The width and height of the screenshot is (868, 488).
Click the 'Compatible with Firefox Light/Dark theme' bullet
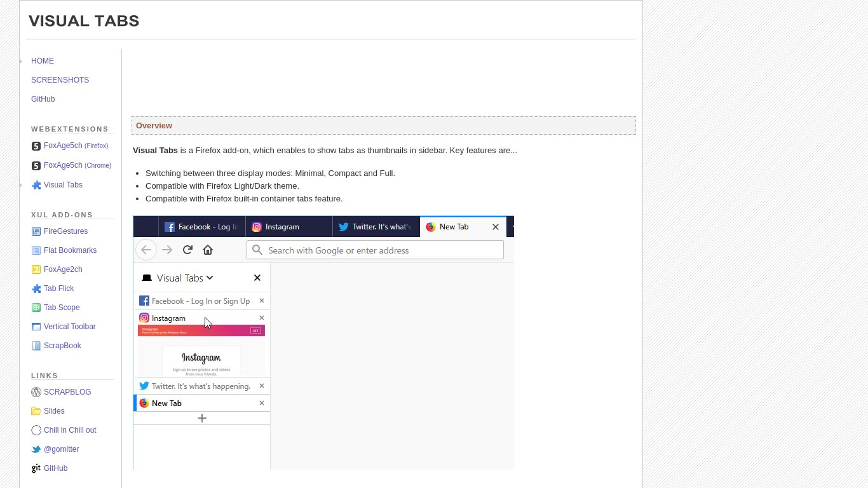222,186
